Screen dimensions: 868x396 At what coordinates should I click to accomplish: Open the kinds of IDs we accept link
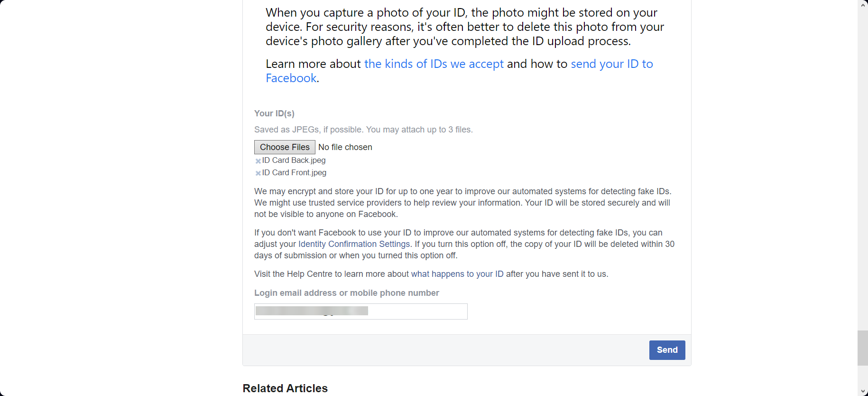(x=434, y=64)
